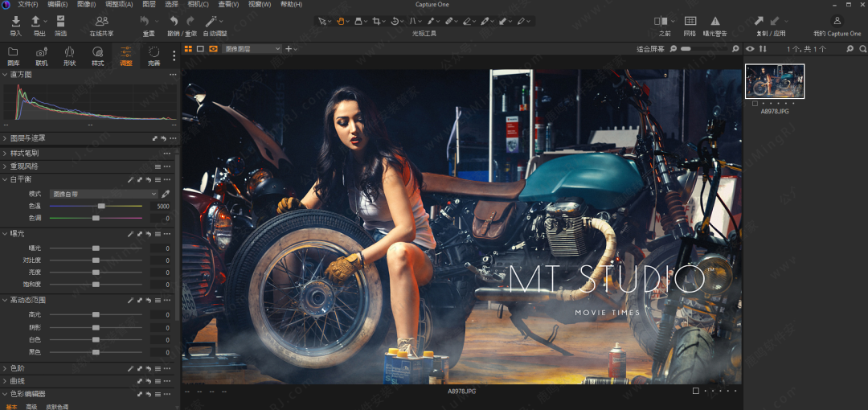Image resolution: width=868 pixels, height=410 pixels.
Task: Toggle the 曝光警告 exposure warning
Action: (715, 22)
